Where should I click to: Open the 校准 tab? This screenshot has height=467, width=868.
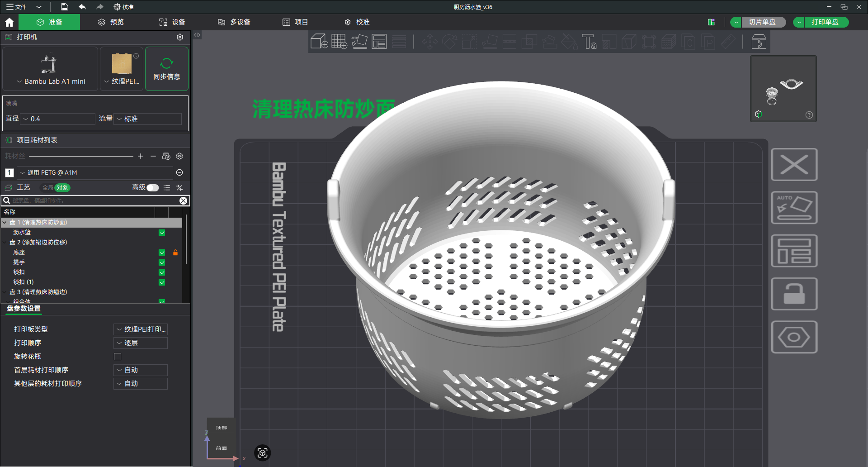[357, 22]
